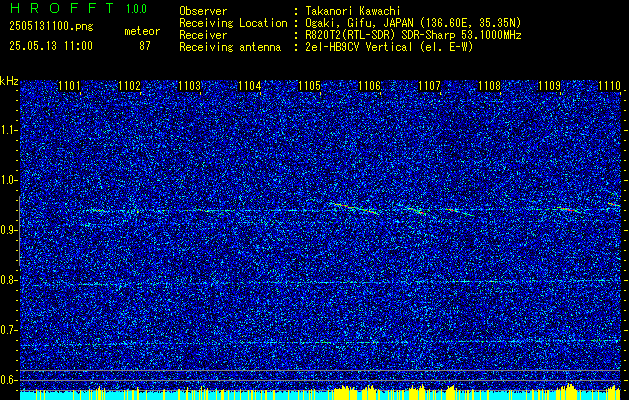Click the Receiving Location label
629x400 pixels.
pos(233,23)
